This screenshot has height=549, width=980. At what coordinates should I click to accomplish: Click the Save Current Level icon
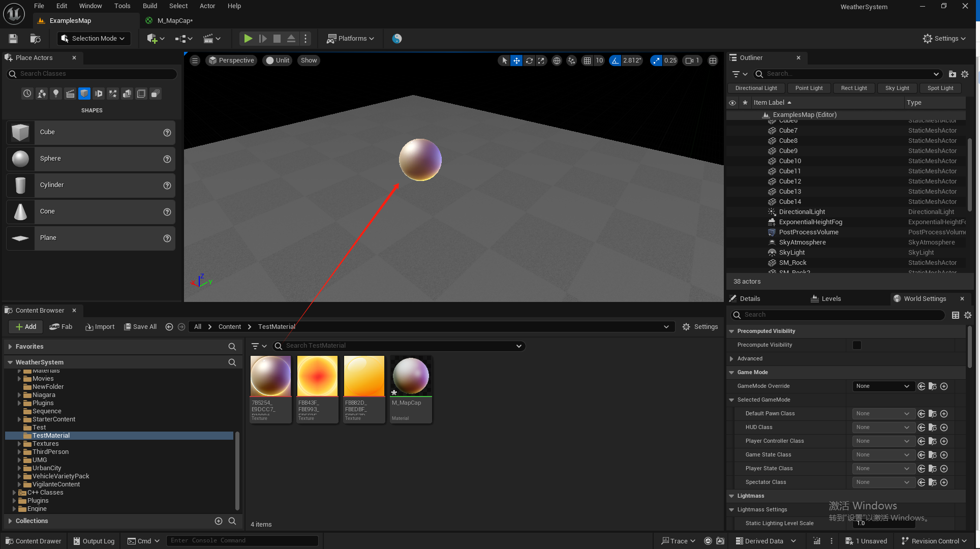[x=14, y=39]
